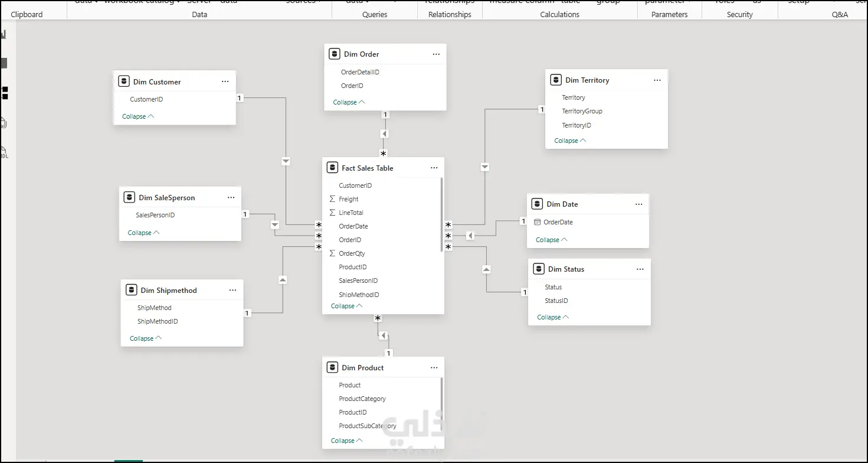Click the Dim Product table icon
868x463 pixels.
pyautogui.click(x=332, y=367)
